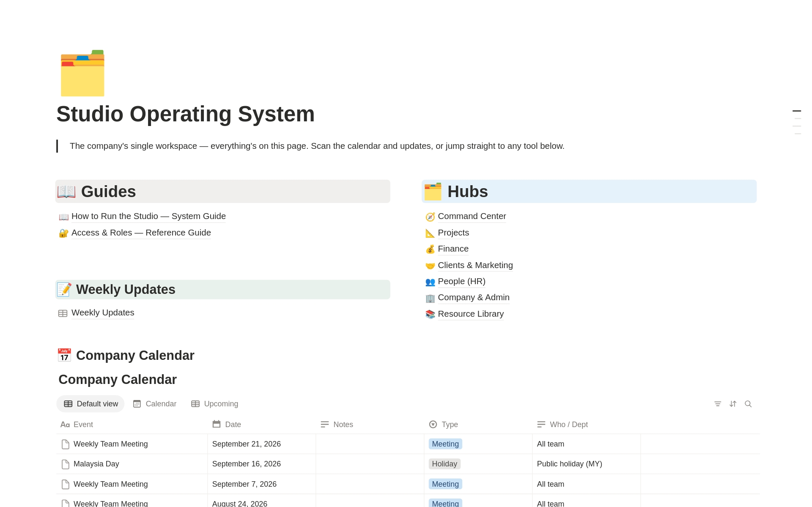Click the table icon beside Weekly Updates link
The height and width of the screenshot is (507, 812).
tap(63, 313)
